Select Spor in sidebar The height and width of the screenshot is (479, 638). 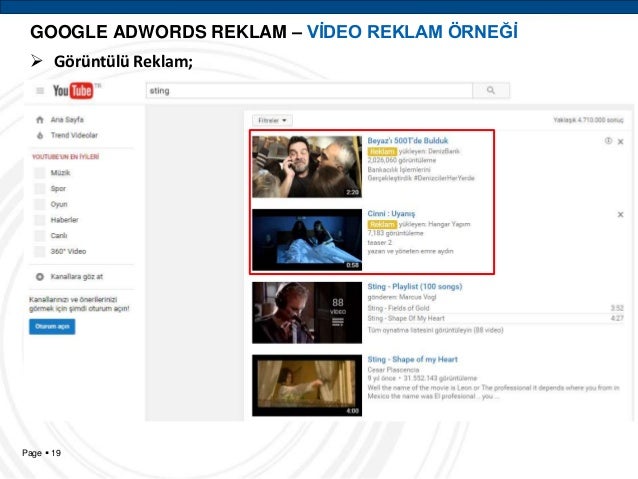coord(58,188)
